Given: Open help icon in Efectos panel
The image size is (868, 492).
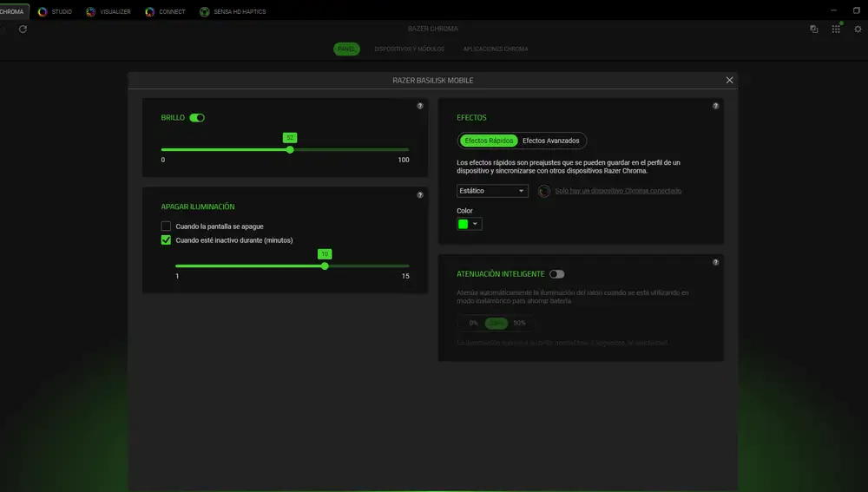Looking at the screenshot, I should [716, 106].
